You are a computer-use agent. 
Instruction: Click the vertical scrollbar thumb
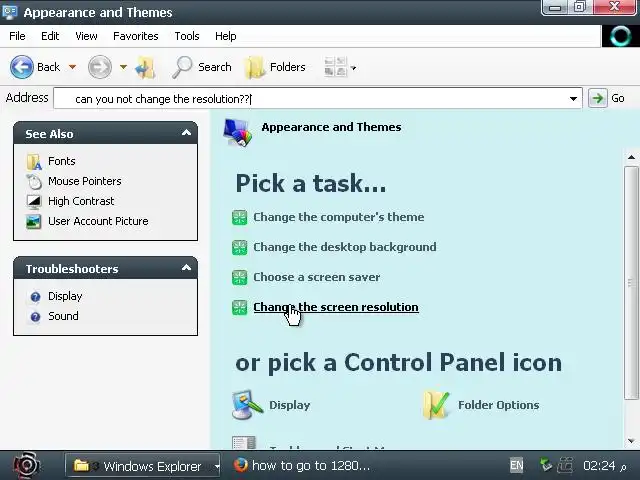click(x=631, y=282)
